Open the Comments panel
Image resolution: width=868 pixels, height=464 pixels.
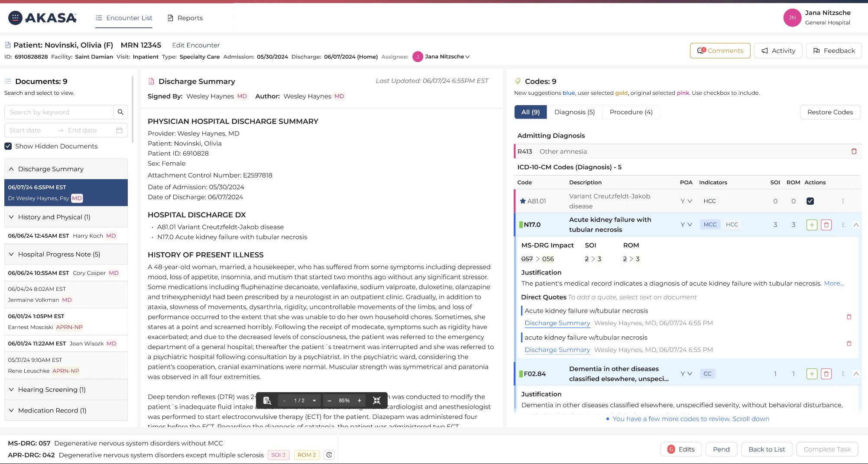pyautogui.click(x=720, y=51)
